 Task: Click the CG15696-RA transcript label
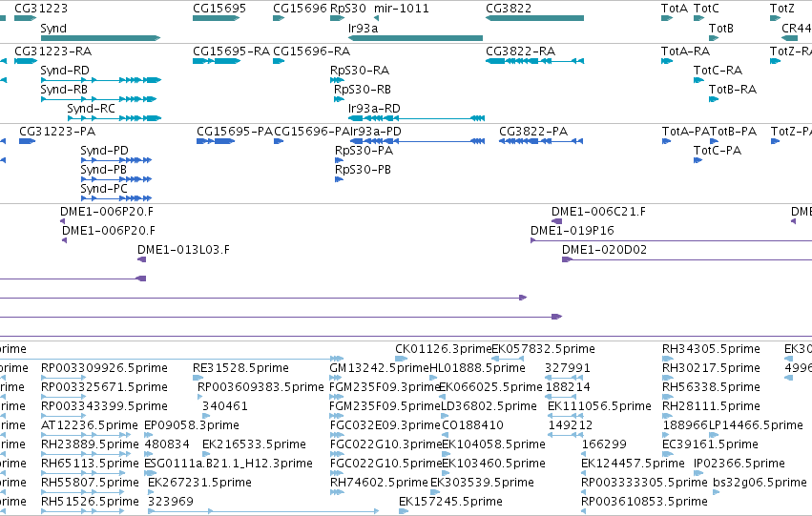[312, 52]
